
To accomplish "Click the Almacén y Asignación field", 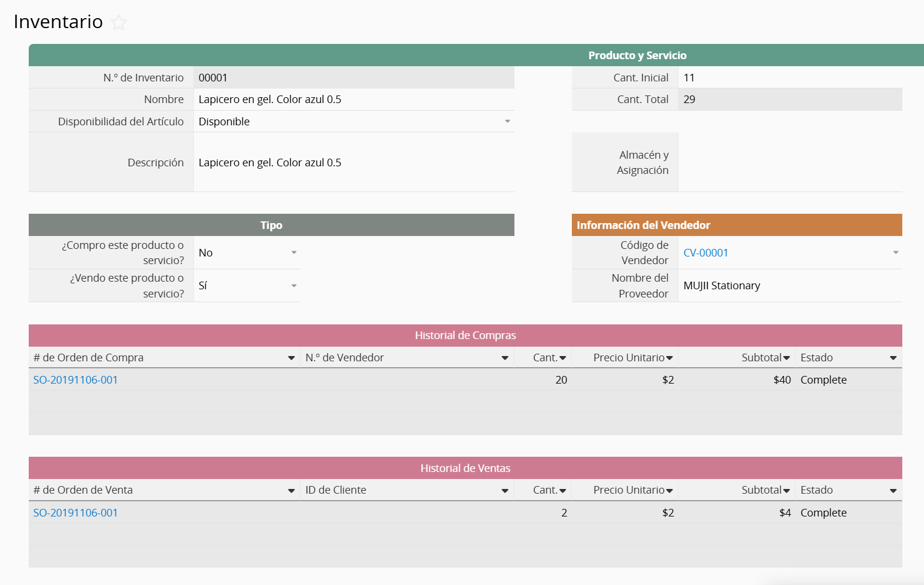I will tap(789, 163).
